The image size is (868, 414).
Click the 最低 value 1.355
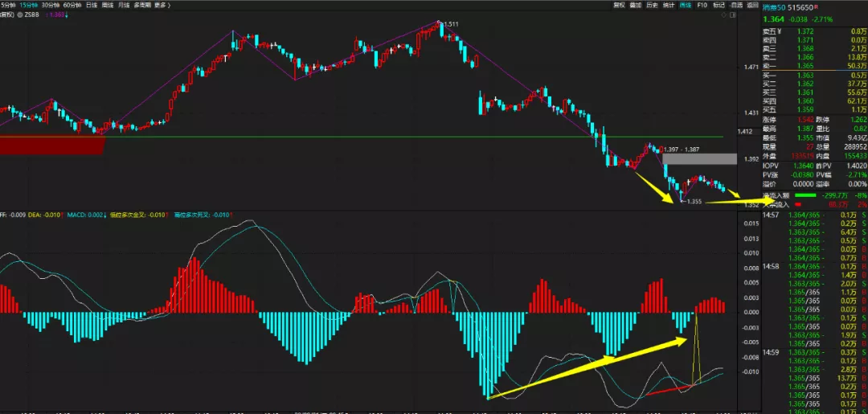point(805,137)
